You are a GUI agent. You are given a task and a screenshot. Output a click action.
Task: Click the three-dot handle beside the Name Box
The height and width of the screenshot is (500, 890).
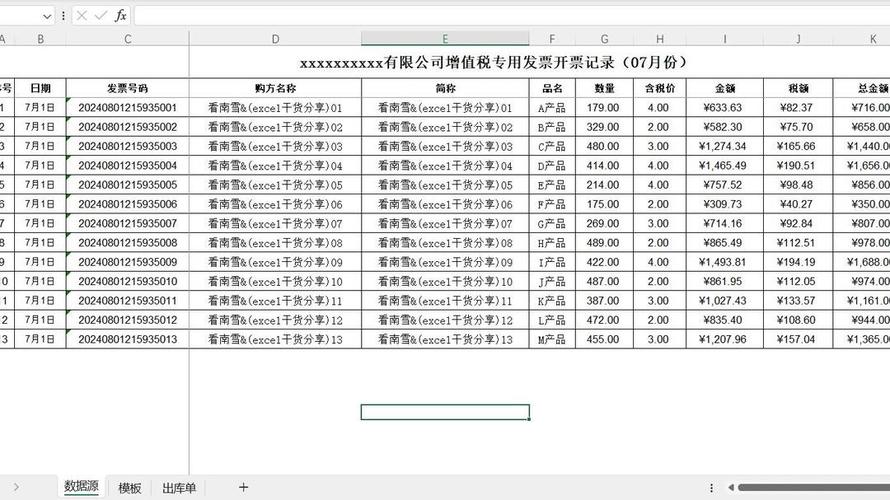[x=63, y=16]
